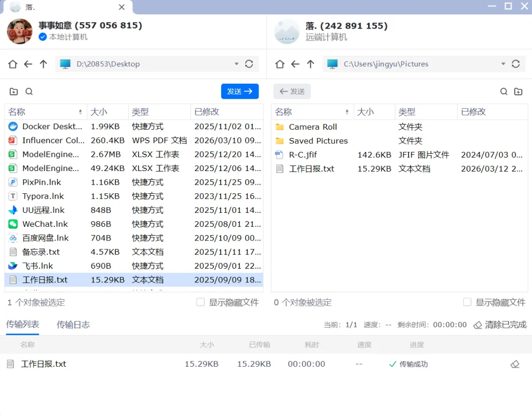The image size is (532, 415).
Task: Go to home in local pane
Action: point(12,64)
